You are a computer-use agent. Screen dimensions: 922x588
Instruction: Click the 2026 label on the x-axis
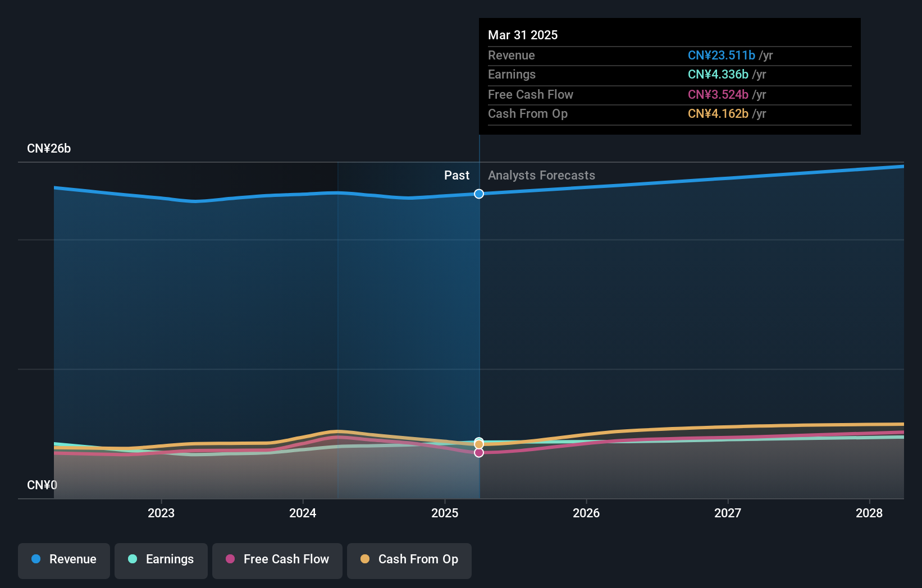click(586, 513)
